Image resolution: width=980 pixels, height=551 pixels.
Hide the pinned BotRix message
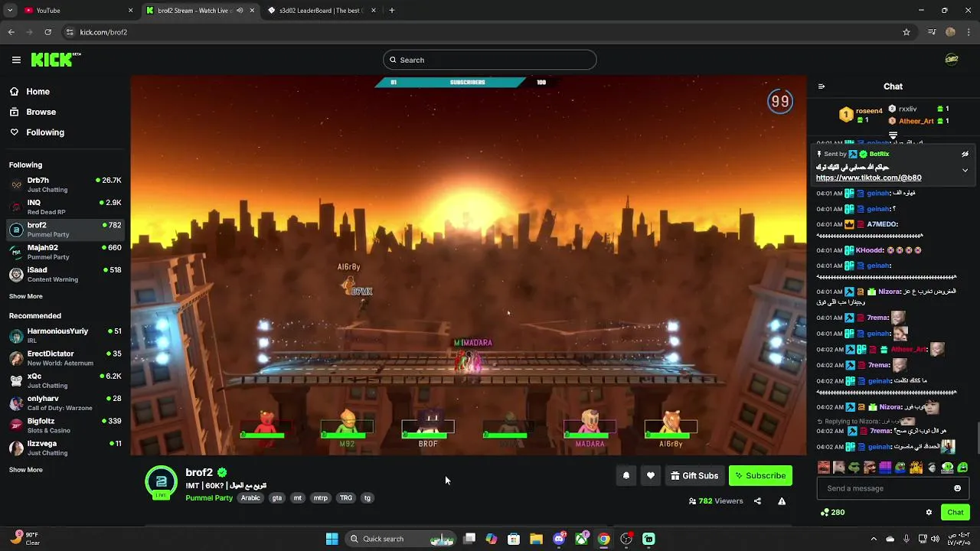point(965,154)
